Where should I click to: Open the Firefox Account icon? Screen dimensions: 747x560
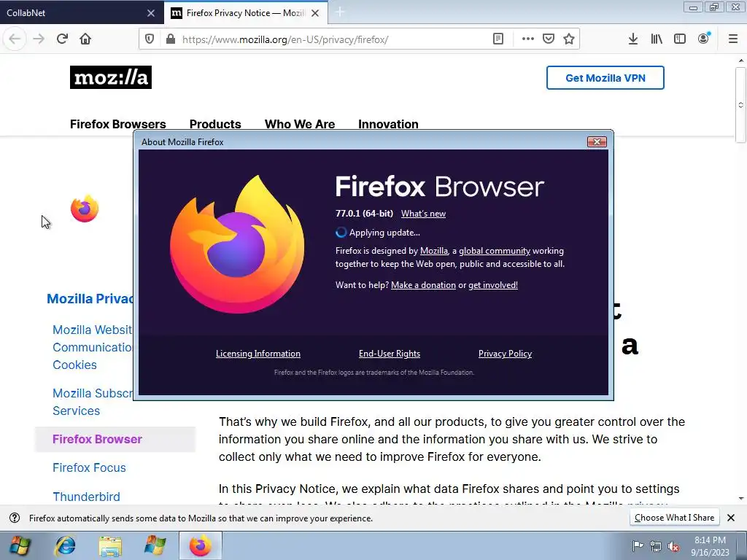(704, 39)
